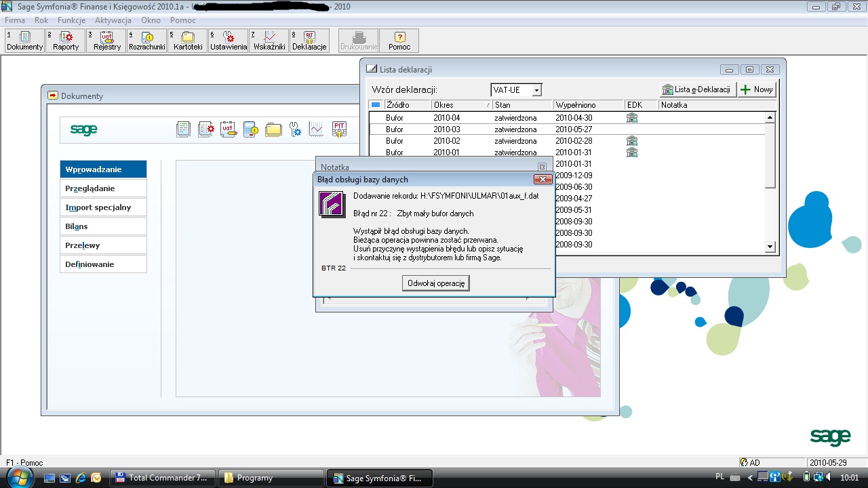
Task: Open Pomoc menu in the menu bar
Action: coord(183,20)
